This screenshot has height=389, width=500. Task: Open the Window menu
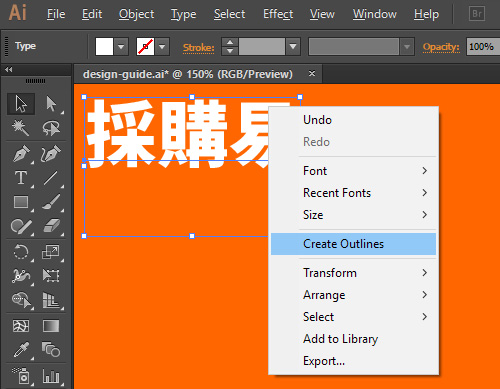click(x=375, y=14)
